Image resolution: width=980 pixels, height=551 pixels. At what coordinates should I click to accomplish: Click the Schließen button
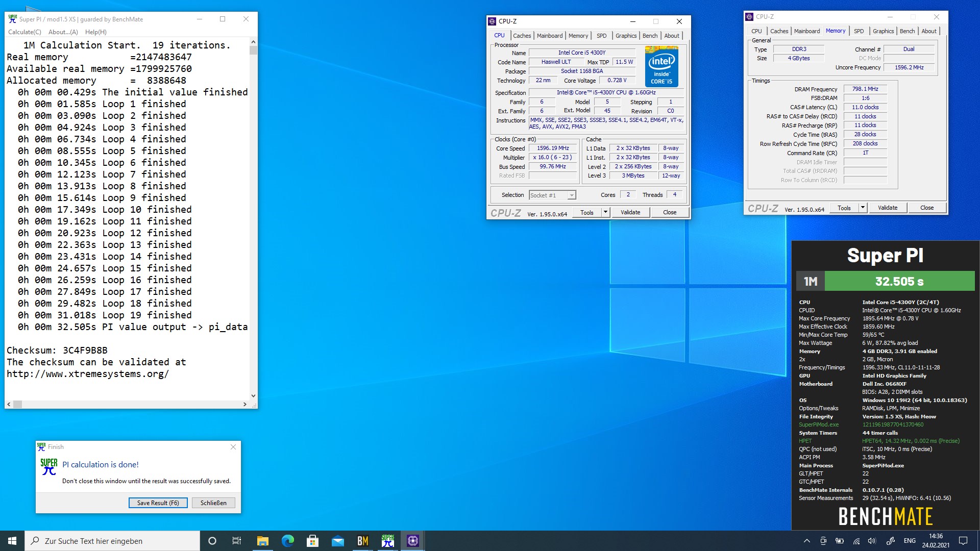tap(213, 503)
